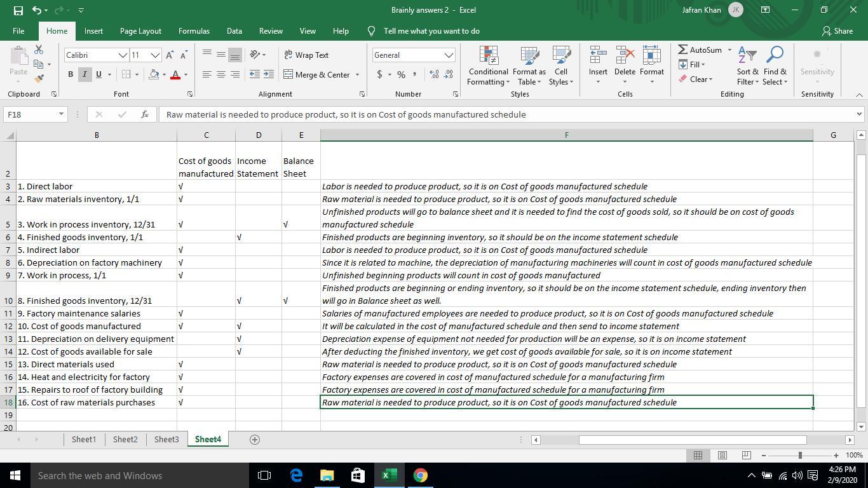Screen dimensions: 868x488
Task: Click AutoSum in Editing group
Action: tap(700, 50)
